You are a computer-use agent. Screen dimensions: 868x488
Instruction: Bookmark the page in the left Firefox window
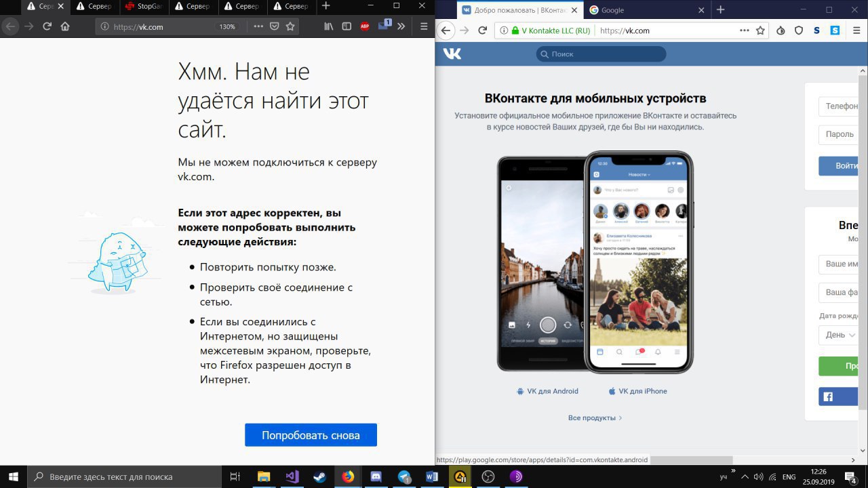click(290, 26)
